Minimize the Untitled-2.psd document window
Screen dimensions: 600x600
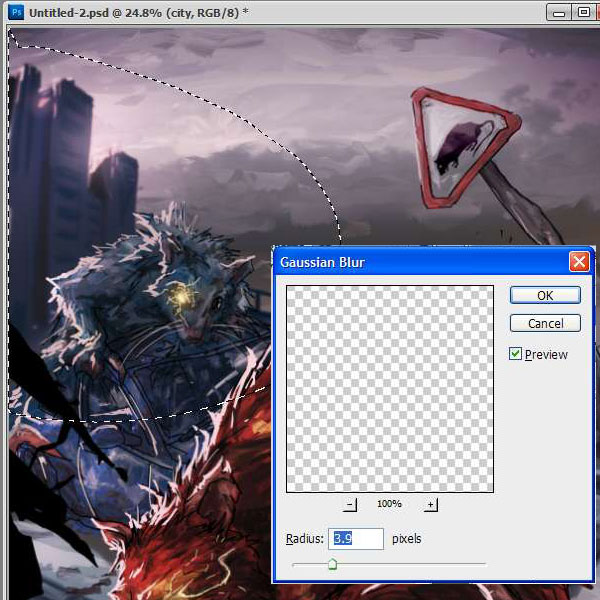click(559, 13)
